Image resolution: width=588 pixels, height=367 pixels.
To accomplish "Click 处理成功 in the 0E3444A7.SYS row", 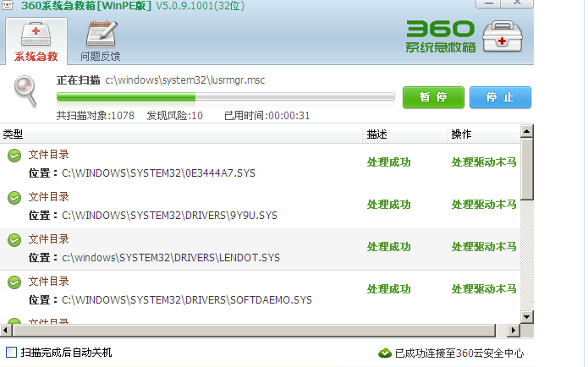I will tap(389, 162).
